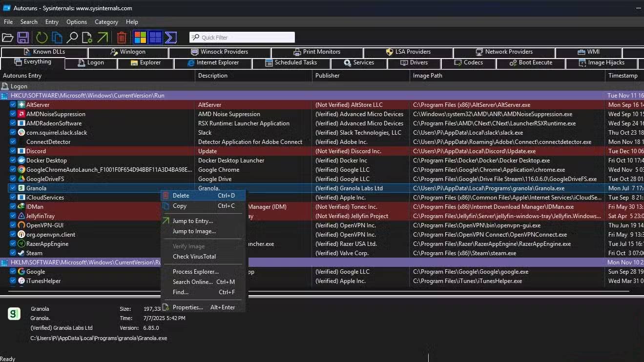Click the Save floppy disk icon
The height and width of the screenshot is (362, 644).
click(x=22, y=38)
